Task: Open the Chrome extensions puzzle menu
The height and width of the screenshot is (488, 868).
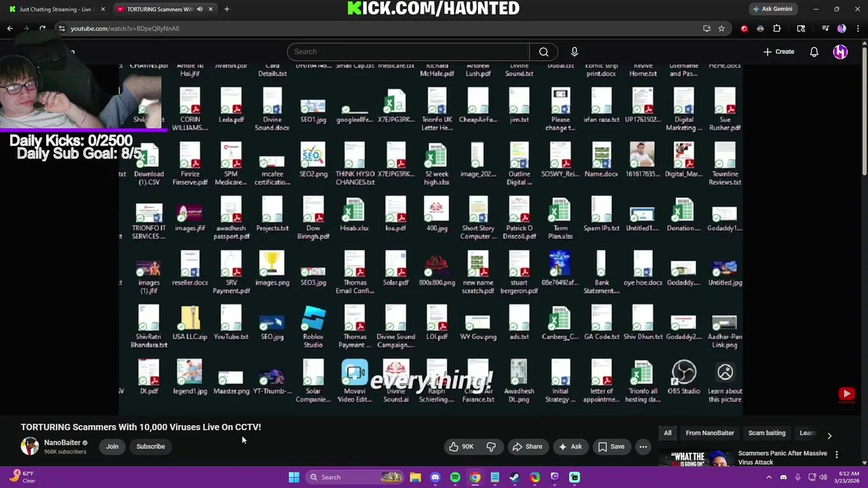Action: tap(777, 28)
